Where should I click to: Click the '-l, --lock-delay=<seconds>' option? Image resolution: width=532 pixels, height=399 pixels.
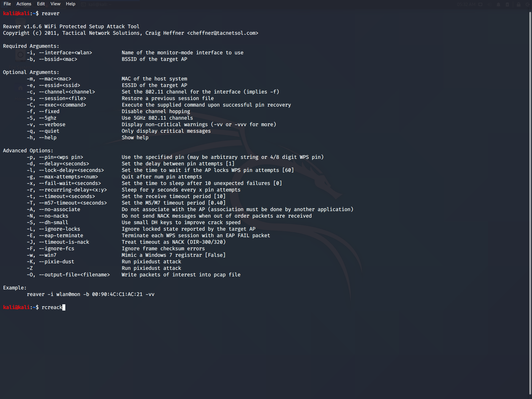click(65, 170)
